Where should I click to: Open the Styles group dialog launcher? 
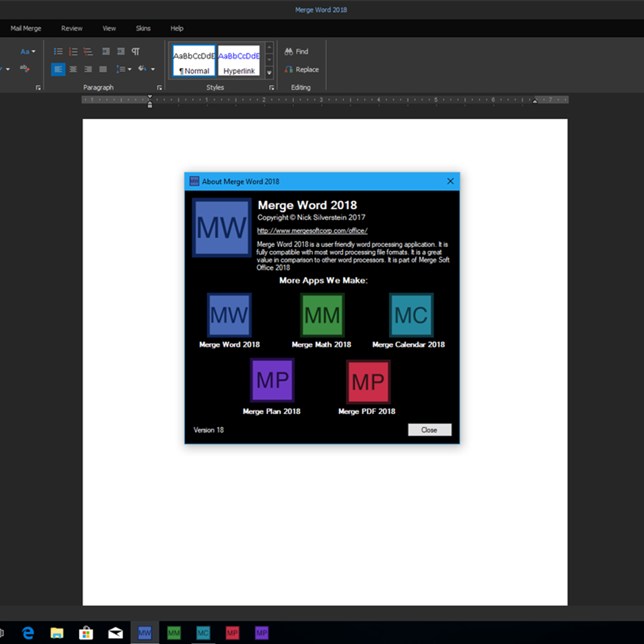coord(272,87)
